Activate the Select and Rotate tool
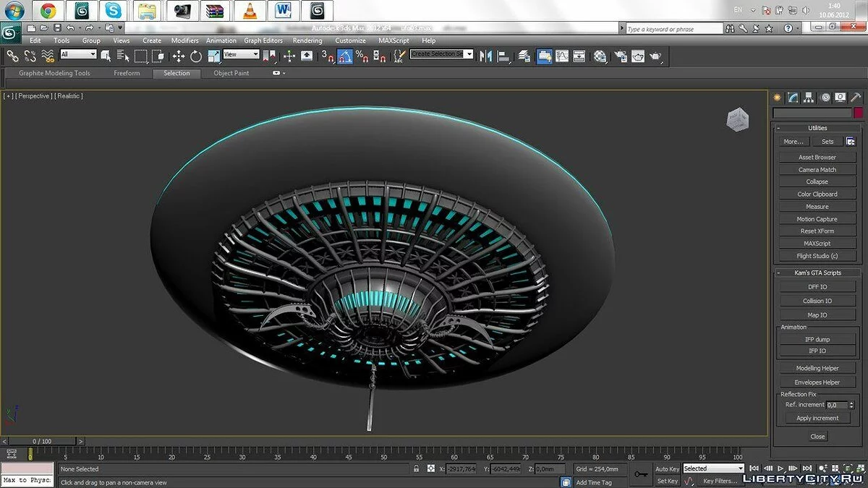Viewport: 868px width, 488px height. (196, 56)
